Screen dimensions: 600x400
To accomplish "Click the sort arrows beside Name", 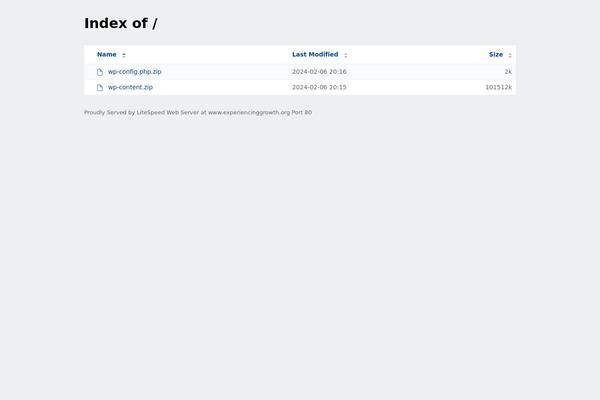I will (x=124, y=55).
